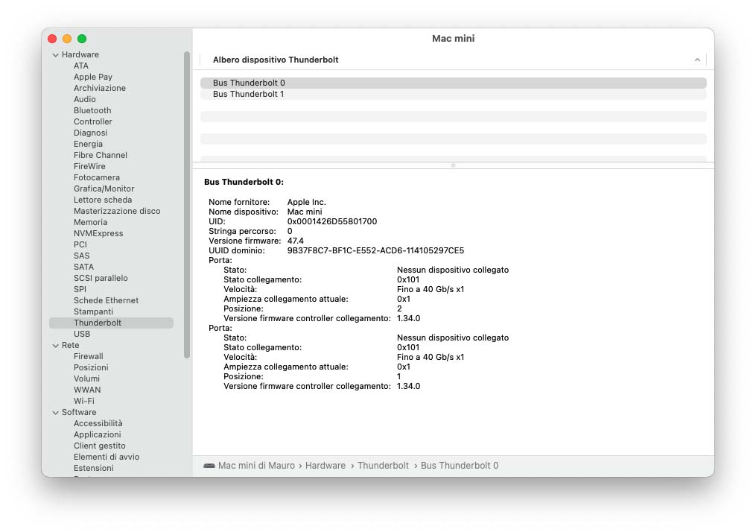Select FireWire in the sidebar
This screenshot has height=532, width=756.
pyautogui.click(x=89, y=166)
